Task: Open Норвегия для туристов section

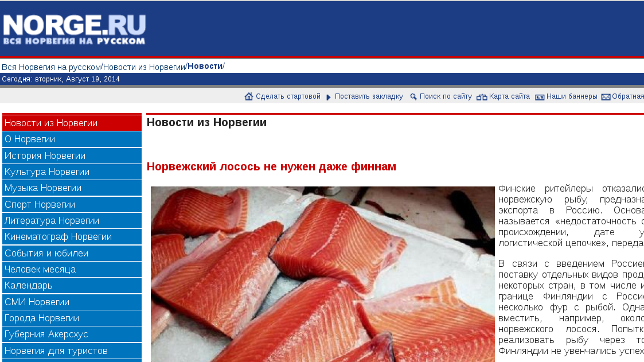Action: point(72,351)
